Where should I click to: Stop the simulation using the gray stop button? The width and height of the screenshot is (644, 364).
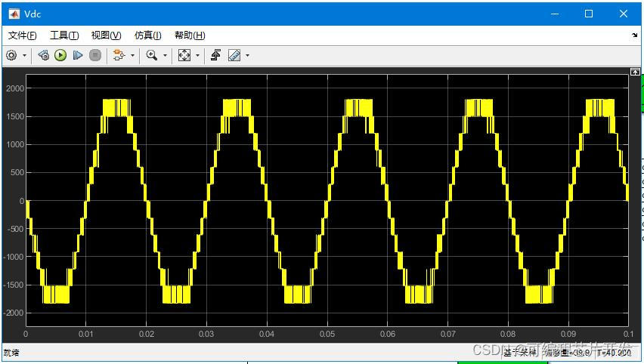coord(95,55)
